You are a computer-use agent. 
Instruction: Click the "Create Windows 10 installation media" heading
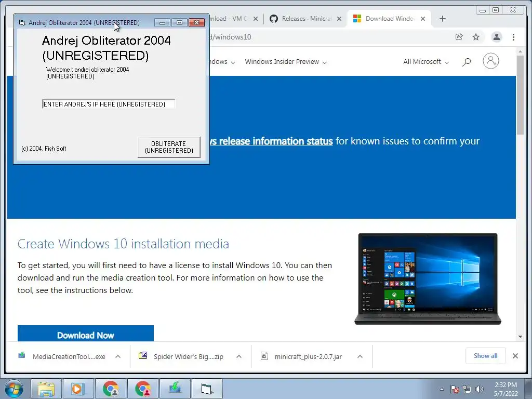coord(123,244)
